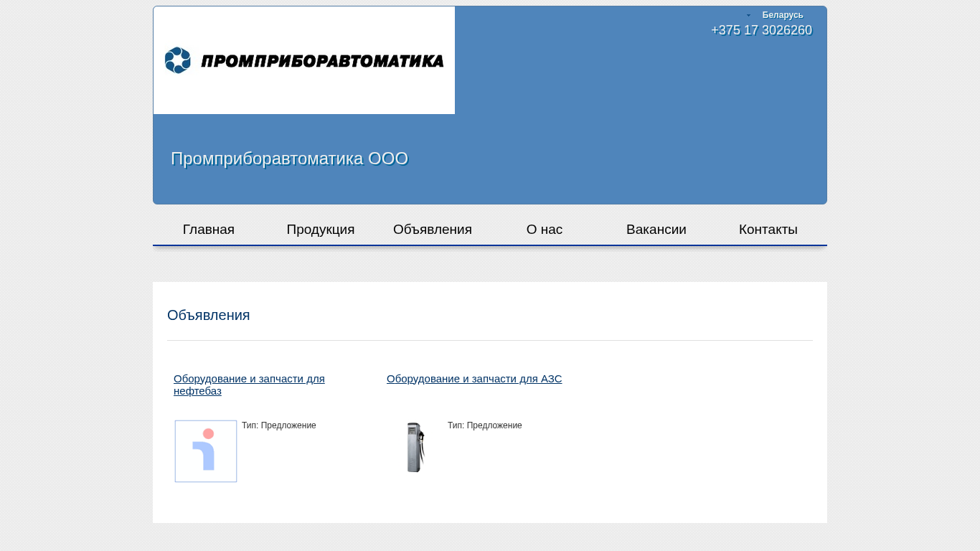Screen dimensions: 980x551
Task: Open link Оборудование и запчасти для нефтебаз
Action: 249,385
